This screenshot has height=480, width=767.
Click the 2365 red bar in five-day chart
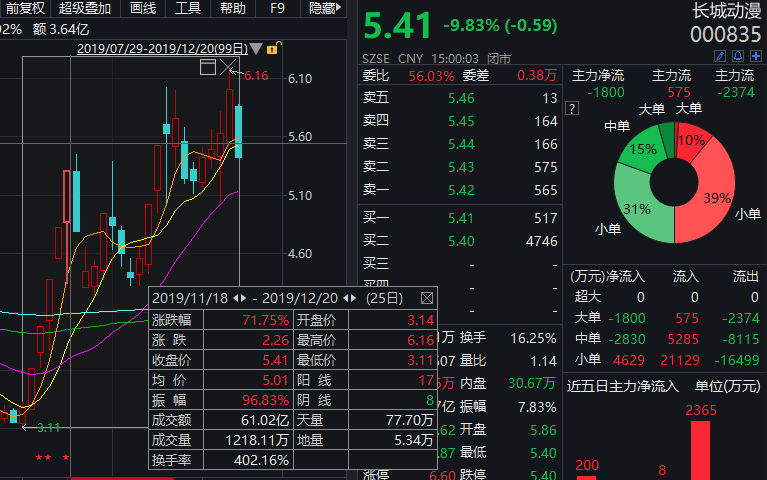[700, 450]
